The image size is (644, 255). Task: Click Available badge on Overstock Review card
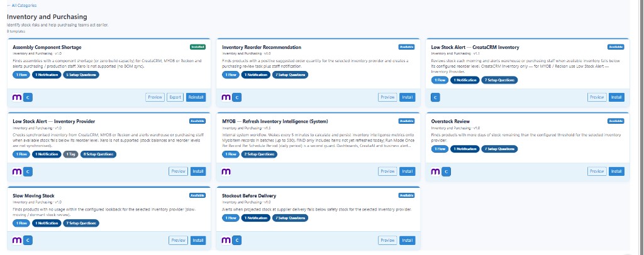[x=616, y=121]
